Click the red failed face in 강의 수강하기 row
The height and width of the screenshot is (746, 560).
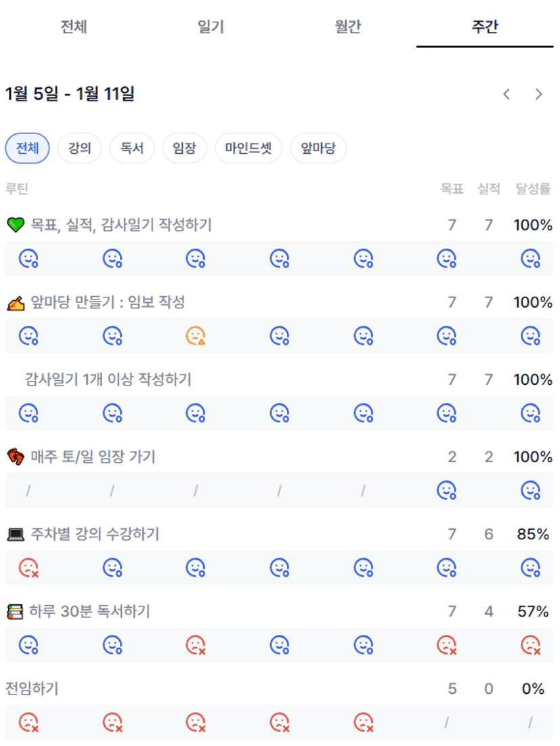[x=28, y=567]
